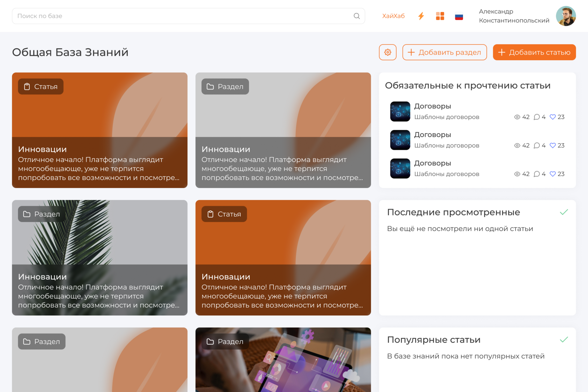Open the second Договоры article thumbnail

(400, 140)
